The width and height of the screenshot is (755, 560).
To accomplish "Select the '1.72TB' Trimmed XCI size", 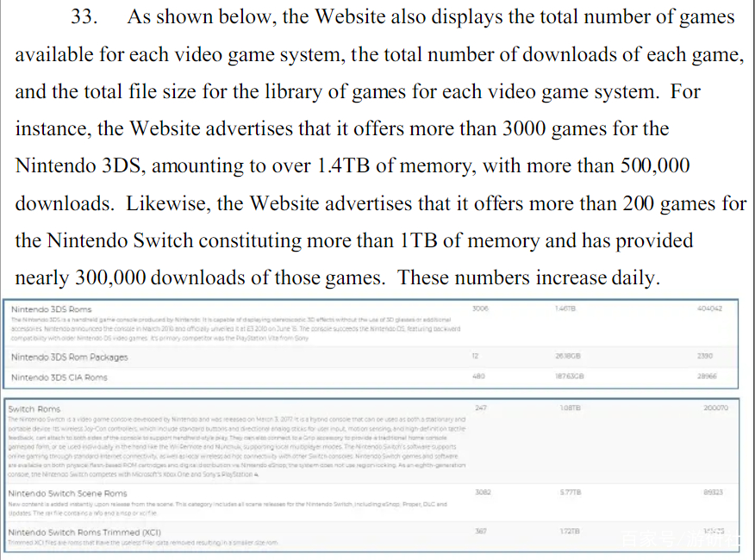I will 570,531.
